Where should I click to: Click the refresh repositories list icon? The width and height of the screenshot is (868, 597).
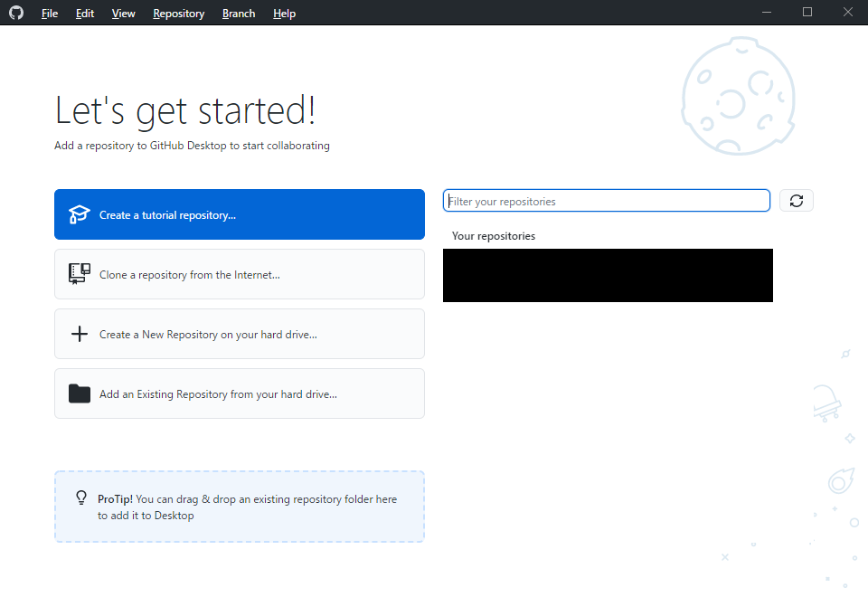point(796,201)
